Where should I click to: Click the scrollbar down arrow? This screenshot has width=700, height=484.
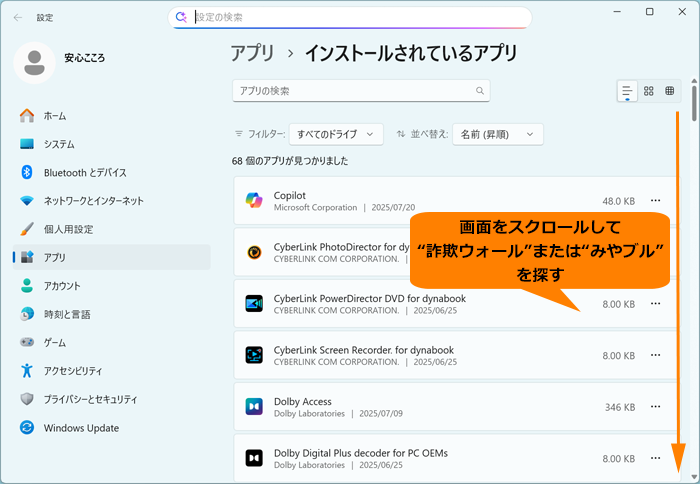694,477
